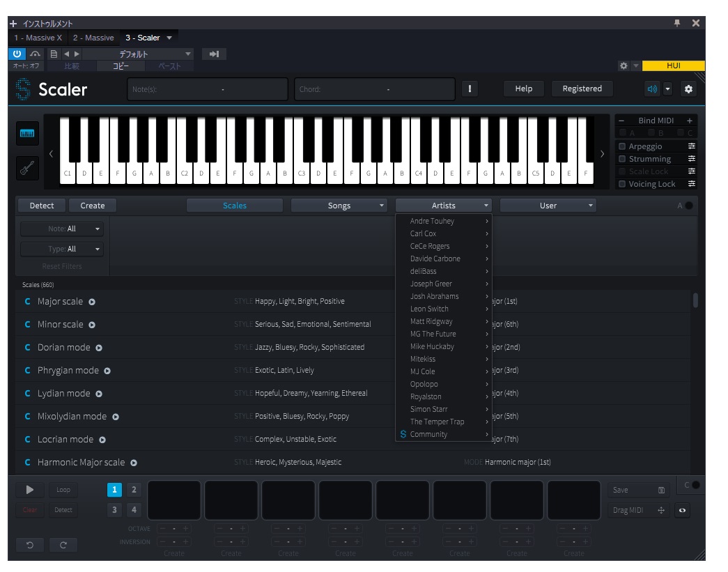The image size is (728, 572).
Task: Open the Note filter dropdown
Action: click(62, 229)
